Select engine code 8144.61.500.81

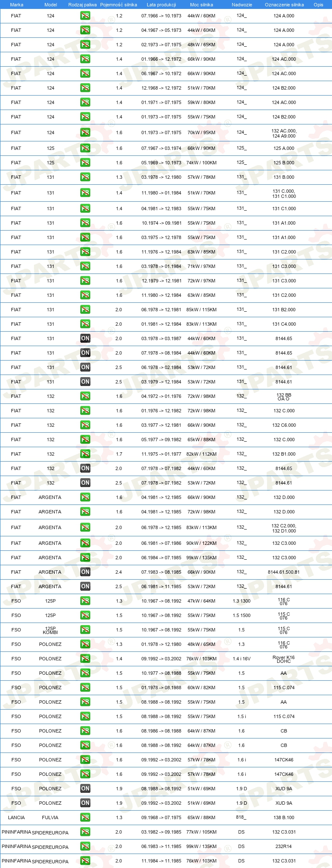click(x=284, y=572)
